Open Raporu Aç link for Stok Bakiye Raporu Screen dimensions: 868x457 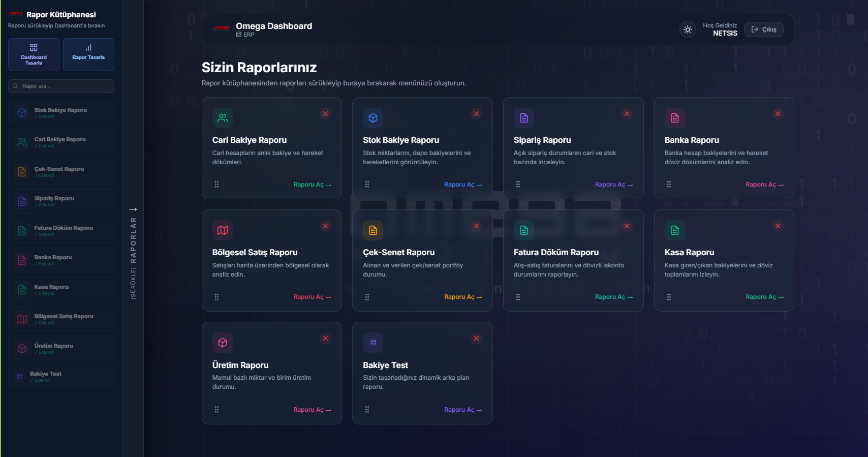(x=463, y=185)
